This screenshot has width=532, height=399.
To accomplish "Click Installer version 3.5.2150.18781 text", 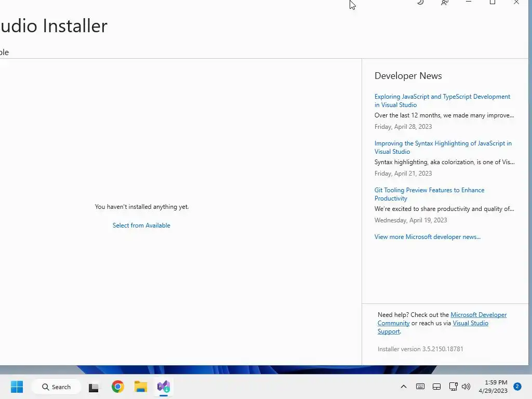I will click(x=420, y=349).
